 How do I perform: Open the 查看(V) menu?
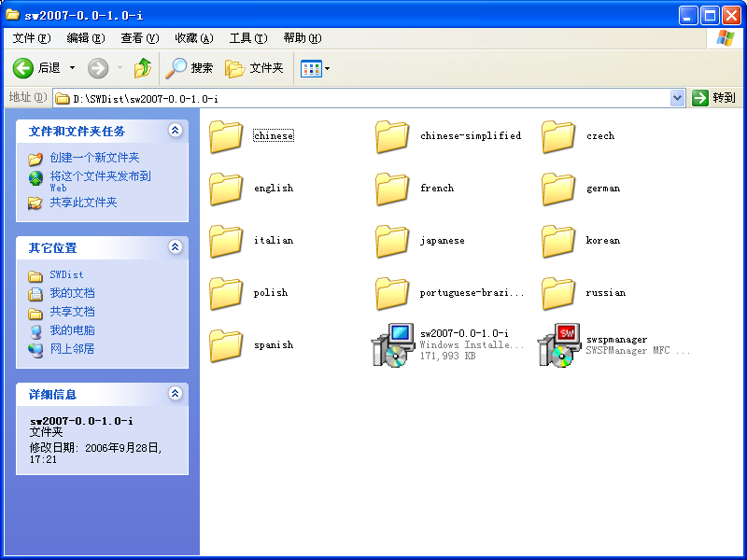139,38
